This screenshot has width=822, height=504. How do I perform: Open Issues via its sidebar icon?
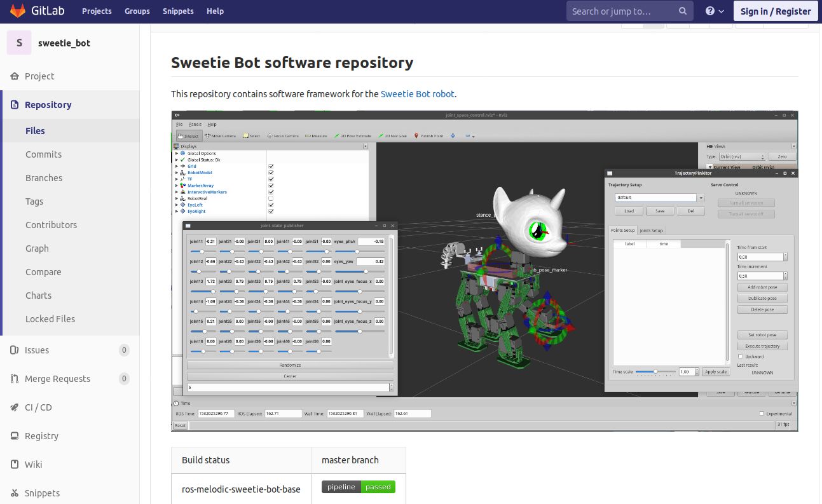click(x=15, y=350)
